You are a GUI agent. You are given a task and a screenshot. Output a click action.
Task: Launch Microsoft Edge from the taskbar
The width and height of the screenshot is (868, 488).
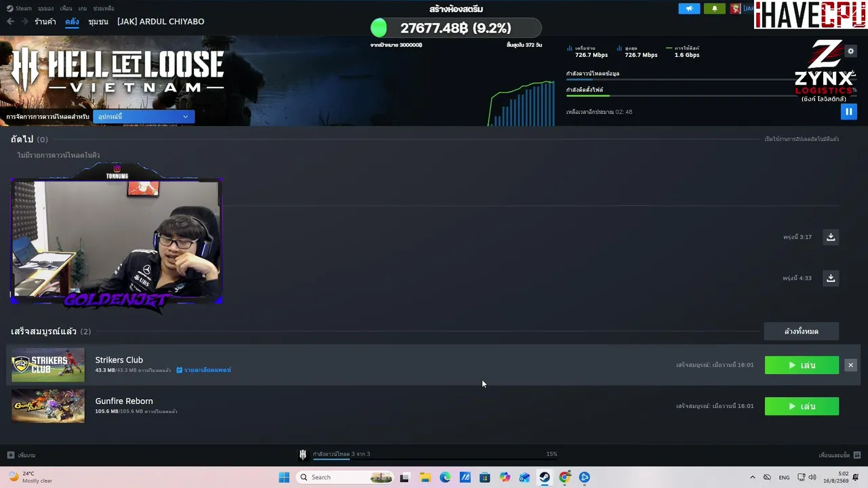445,477
